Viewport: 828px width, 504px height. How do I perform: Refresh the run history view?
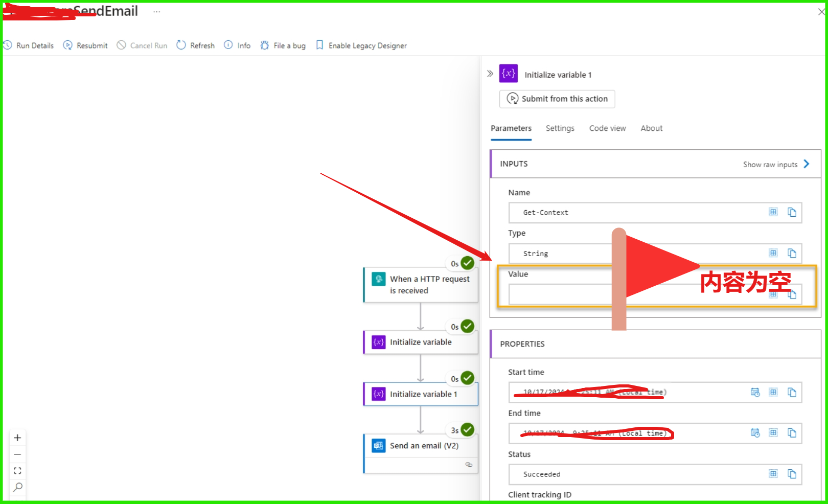[196, 45]
